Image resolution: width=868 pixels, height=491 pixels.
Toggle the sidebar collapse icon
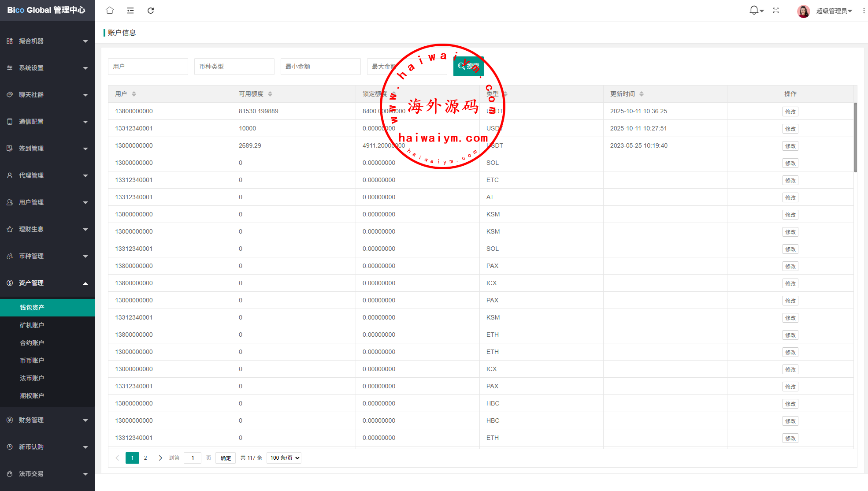[x=130, y=10]
